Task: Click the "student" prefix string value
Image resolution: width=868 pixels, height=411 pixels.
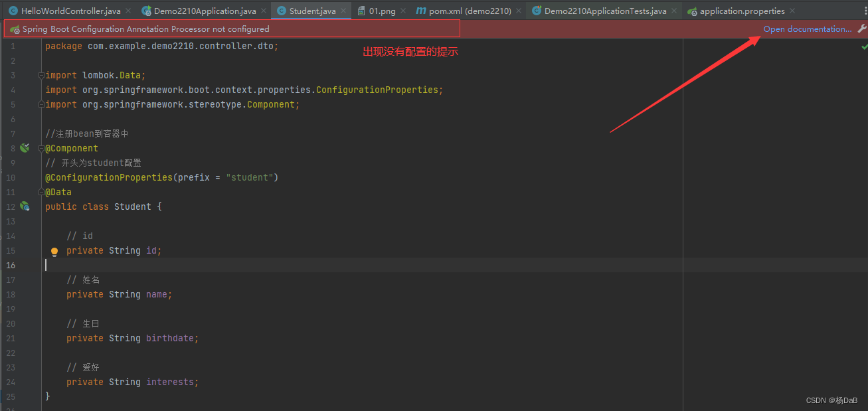Action: pyautogui.click(x=249, y=177)
